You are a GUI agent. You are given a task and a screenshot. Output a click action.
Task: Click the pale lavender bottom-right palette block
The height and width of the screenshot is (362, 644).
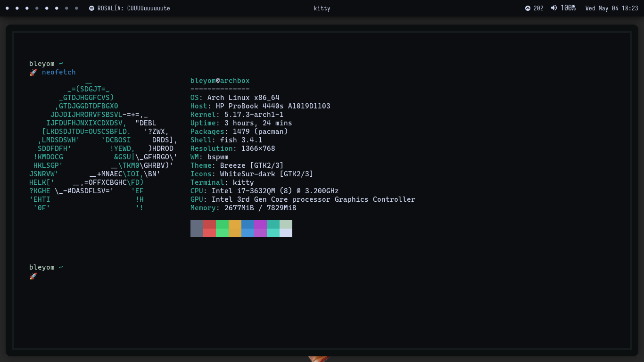click(286, 233)
